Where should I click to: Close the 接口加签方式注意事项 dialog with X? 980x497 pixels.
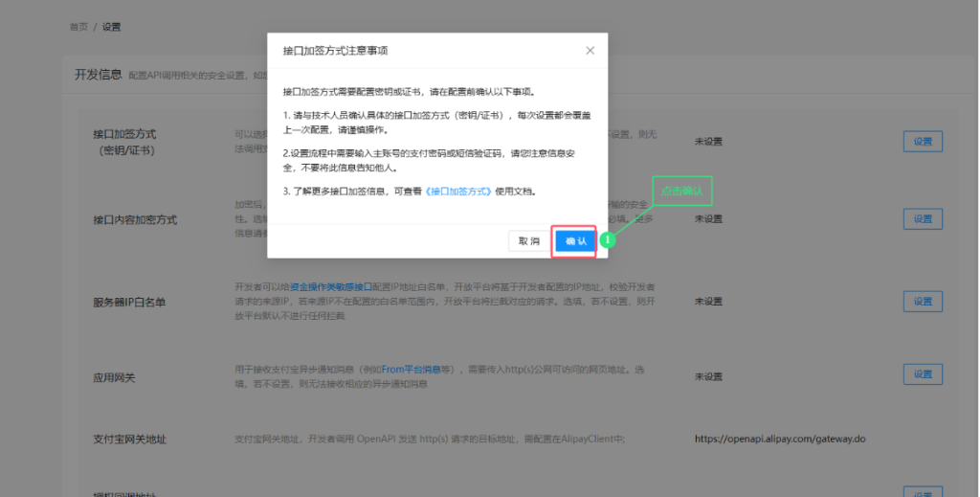590,51
